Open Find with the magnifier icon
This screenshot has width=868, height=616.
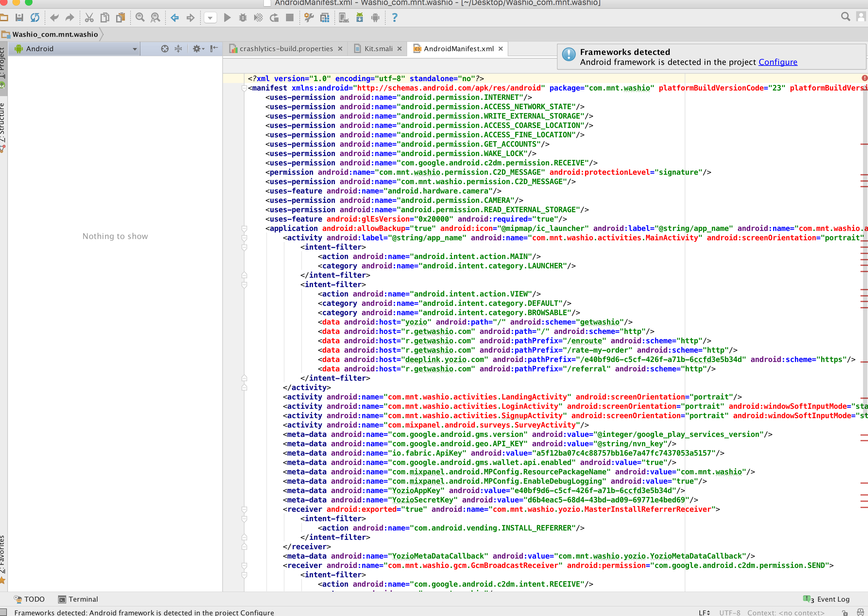tap(140, 17)
